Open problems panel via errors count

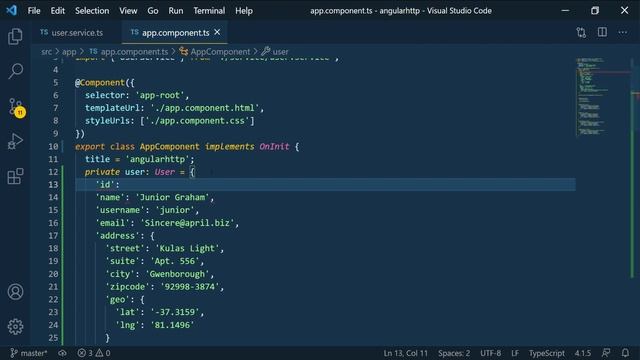coord(85,353)
